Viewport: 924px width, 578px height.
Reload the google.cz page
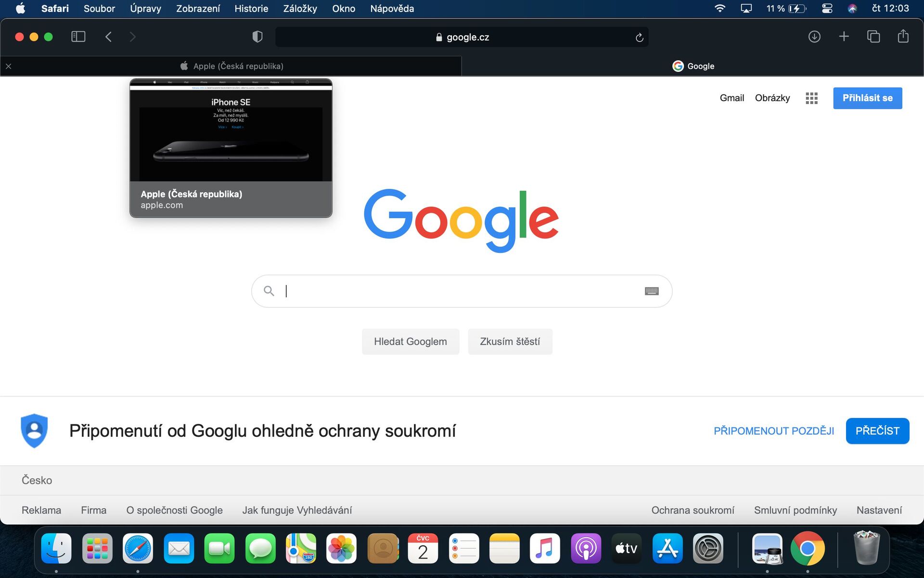(x=639, y=37)
